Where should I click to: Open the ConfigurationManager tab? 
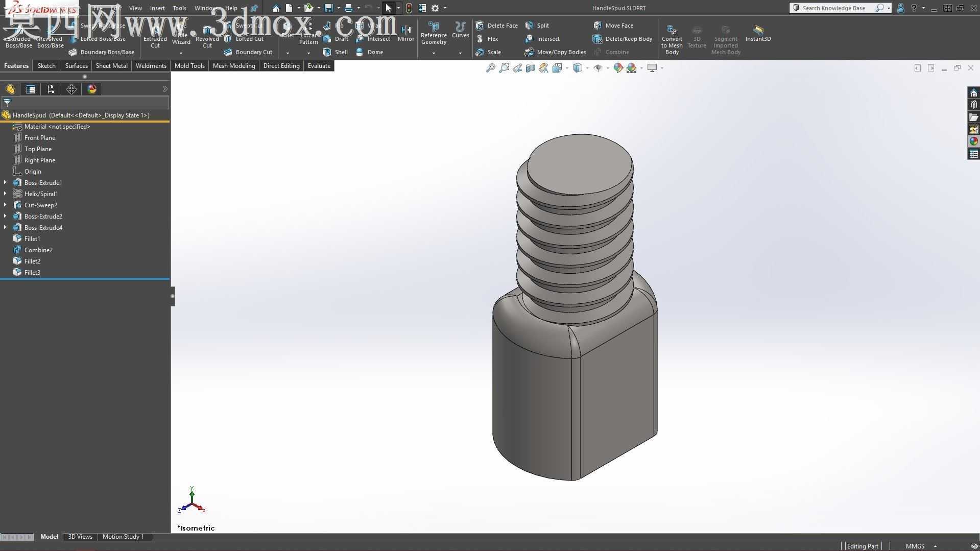[x=51, y=89]
